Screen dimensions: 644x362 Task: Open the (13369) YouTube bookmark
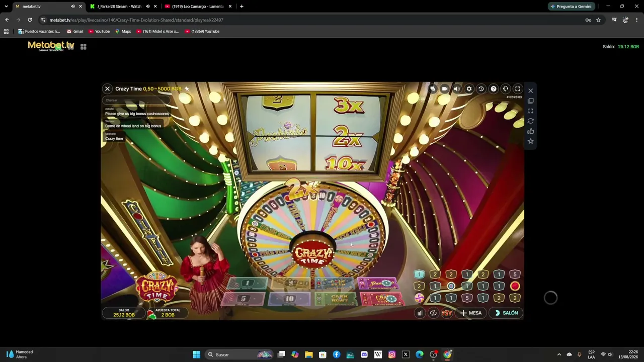(202, 31)
